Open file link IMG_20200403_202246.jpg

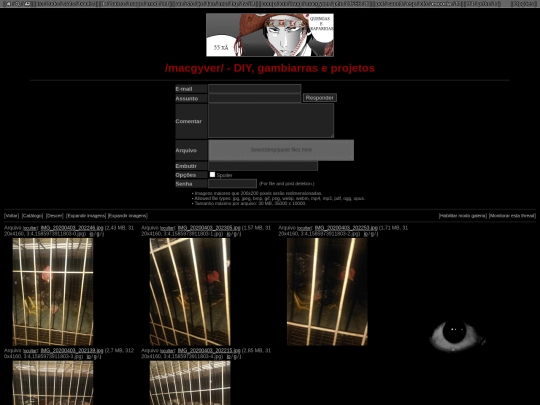(72, 228)
